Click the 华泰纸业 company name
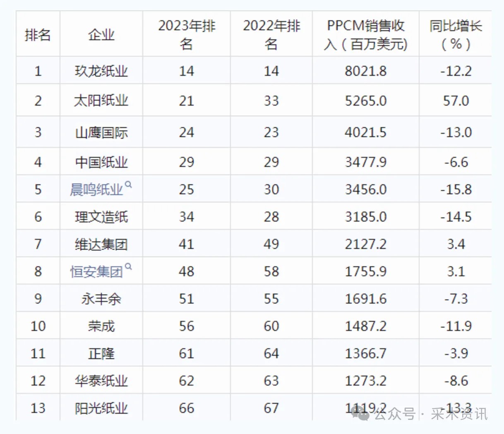Image resolution: width=504 pixels, height=434 pixels. pos(101,380)
